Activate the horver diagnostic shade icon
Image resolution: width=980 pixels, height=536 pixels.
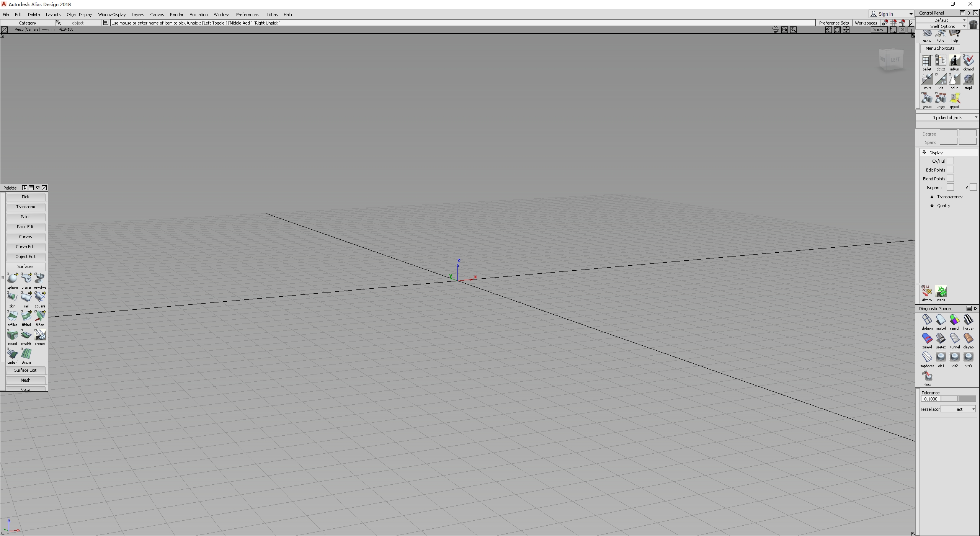[x=968, y=320]
